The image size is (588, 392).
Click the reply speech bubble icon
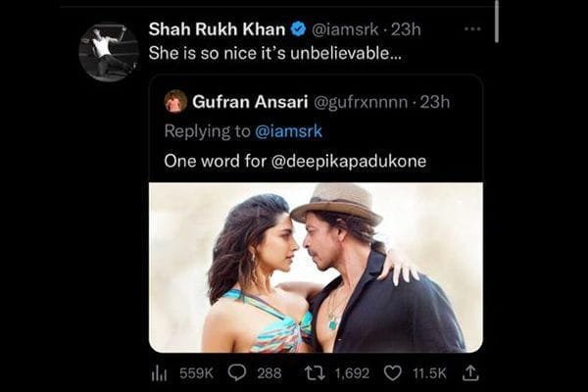236,372
